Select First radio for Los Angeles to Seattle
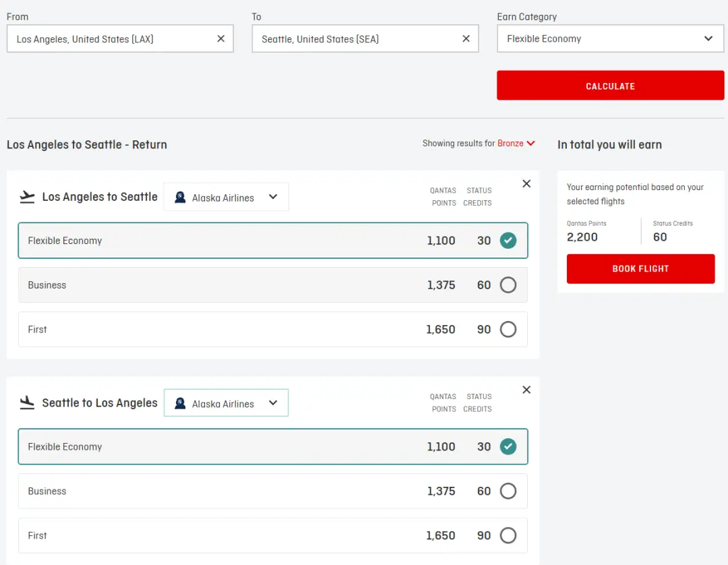The width and height of the screenshot is (728, 565). click(508, 330)
